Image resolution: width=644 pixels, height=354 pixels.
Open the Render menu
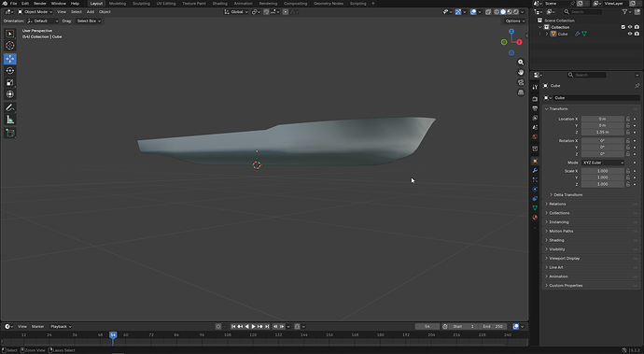click(40, 4)
